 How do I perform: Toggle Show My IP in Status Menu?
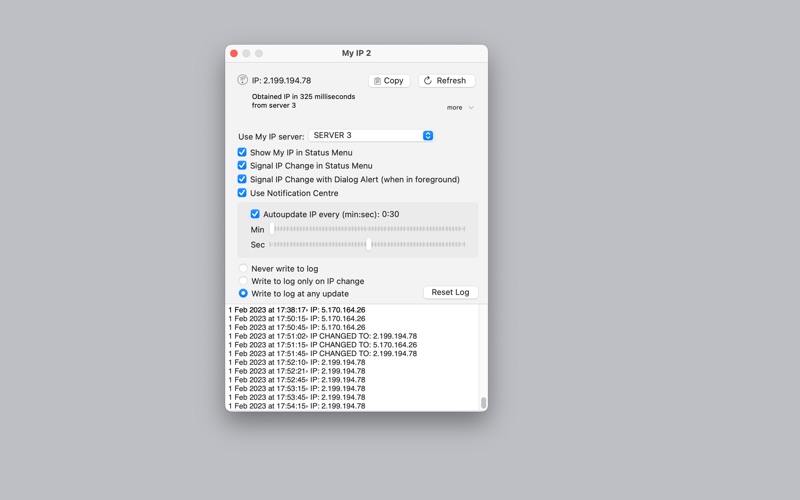(242, 152)
